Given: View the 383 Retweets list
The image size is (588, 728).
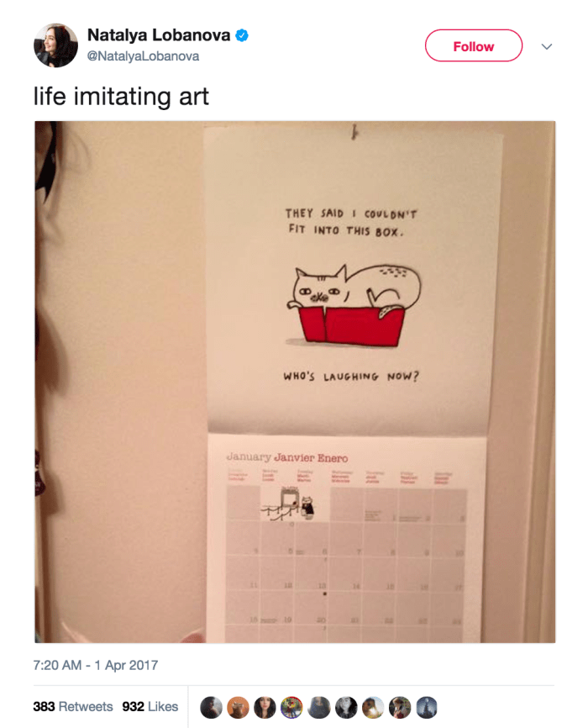Looking at the screenshot, I should tap(73, 707).
